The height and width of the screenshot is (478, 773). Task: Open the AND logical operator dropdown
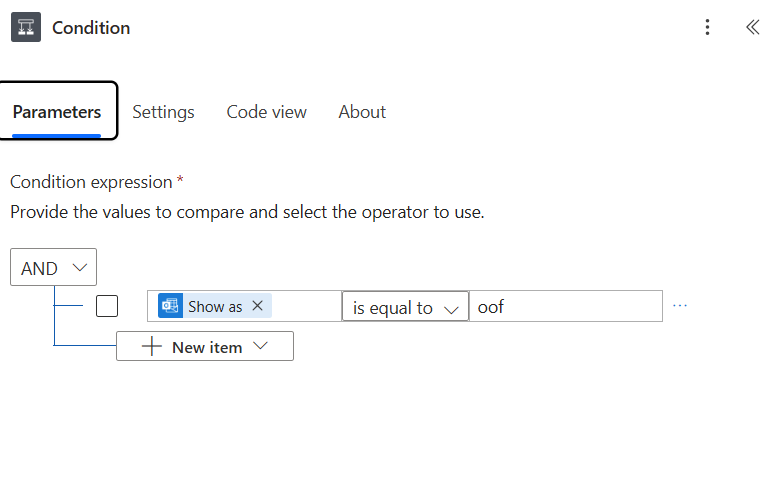pyautogui.click(x=53, y=268)
